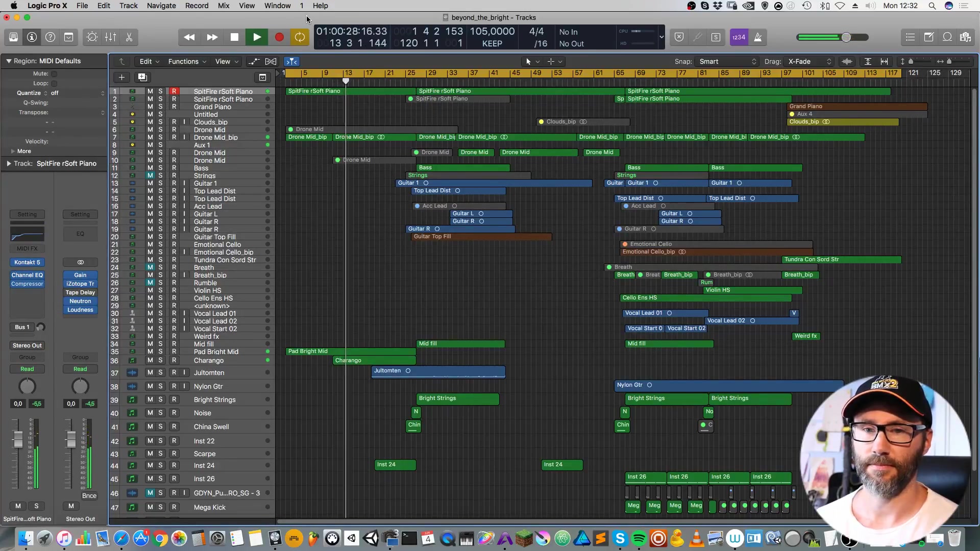Mute the Bass track with its M button
Screen dimensions: 980x551
[x=150, y=168]
